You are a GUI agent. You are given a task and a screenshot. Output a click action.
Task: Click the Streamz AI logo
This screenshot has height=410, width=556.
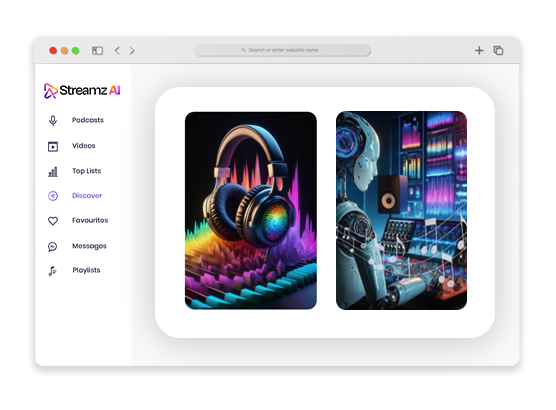click(x=82, y=90)
